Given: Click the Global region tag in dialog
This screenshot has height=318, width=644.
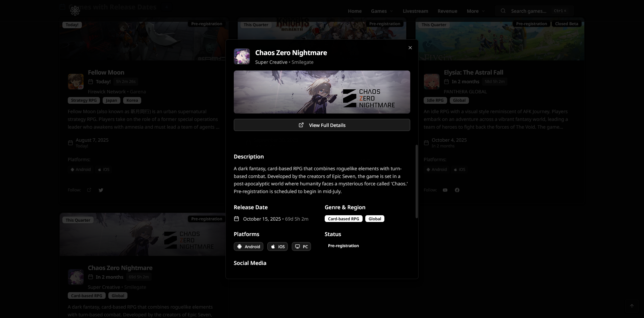Looking at the screenshot, I should tap(375, 219).
